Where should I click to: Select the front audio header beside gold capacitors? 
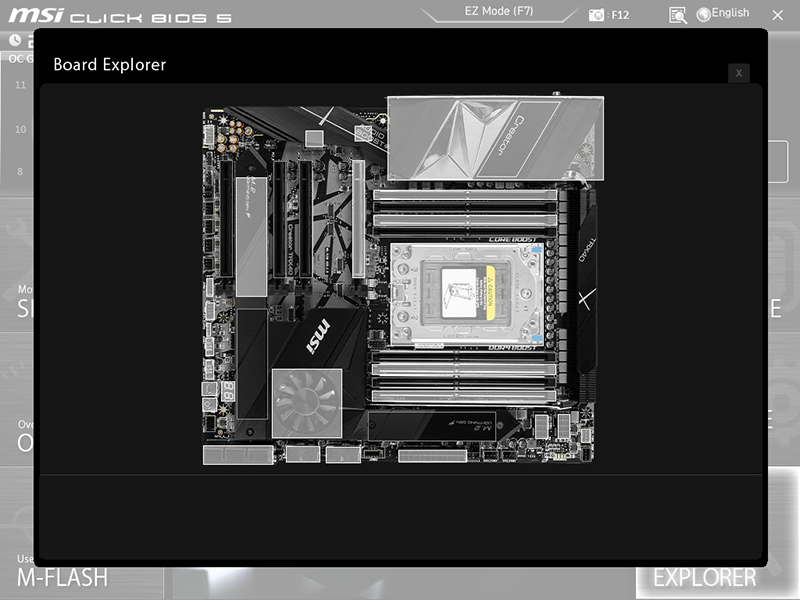tap(209, 135)
